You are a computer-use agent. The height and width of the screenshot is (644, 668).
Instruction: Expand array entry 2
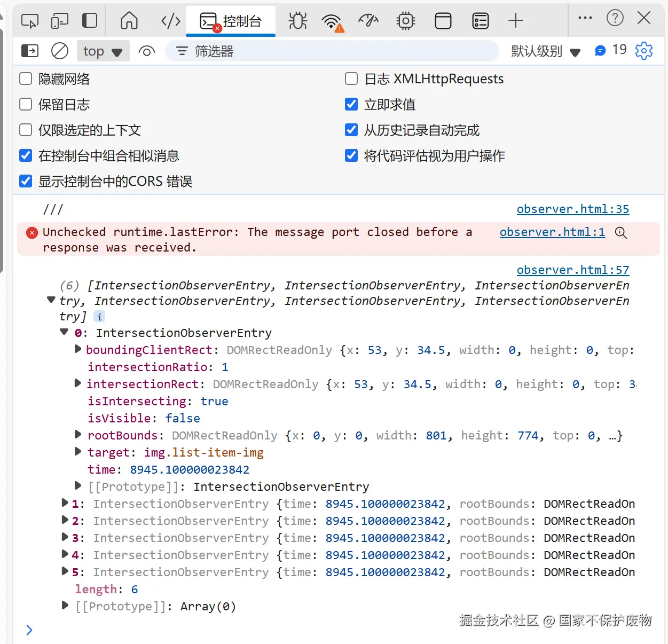point(65,520)
